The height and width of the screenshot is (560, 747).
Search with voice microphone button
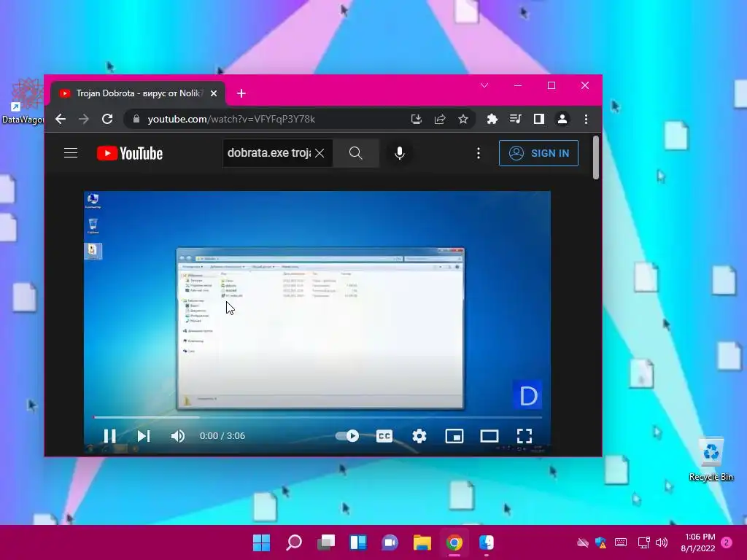click(400, 153)
